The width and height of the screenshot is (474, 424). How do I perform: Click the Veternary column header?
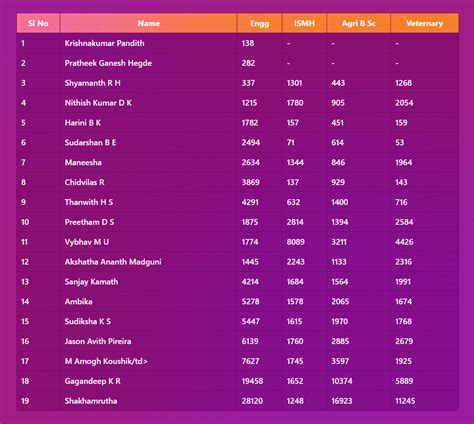pos(425,23)
